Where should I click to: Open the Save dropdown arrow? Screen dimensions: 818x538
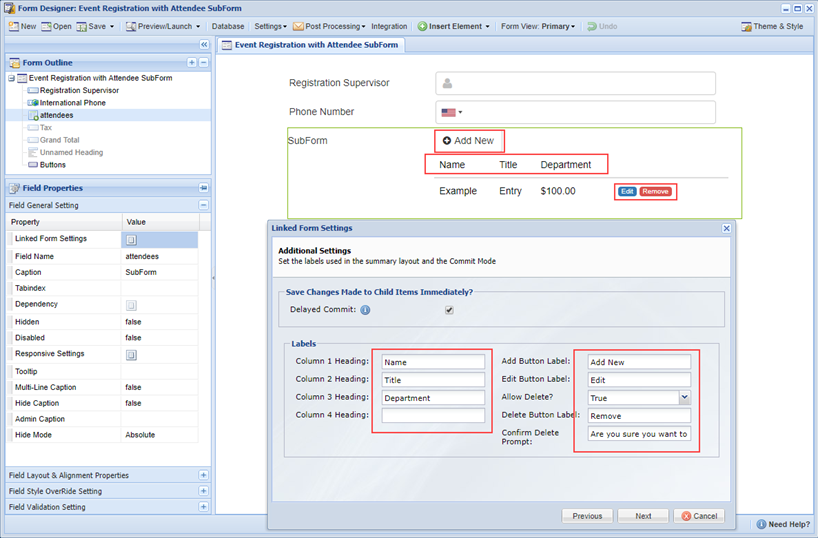point(112,27)
